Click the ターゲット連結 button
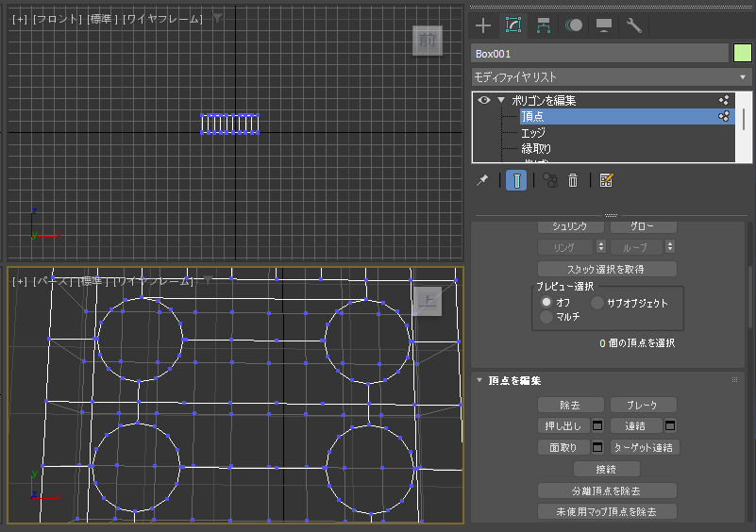756x532 pixels. tap(645, 447)
